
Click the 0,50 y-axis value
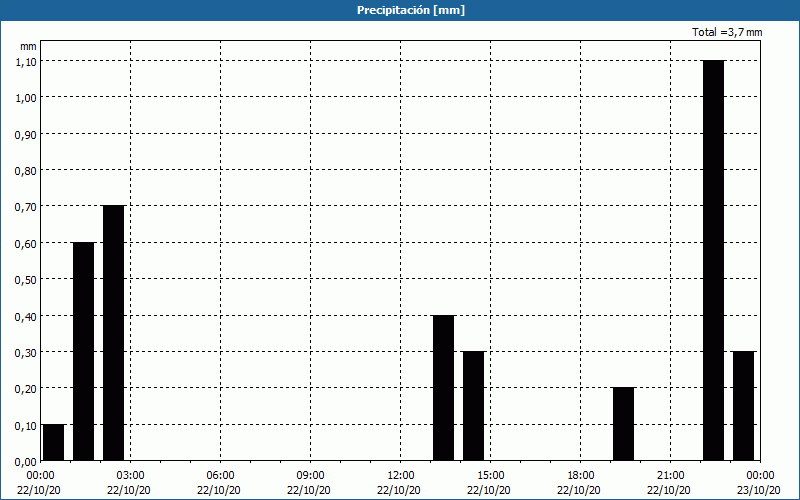[x=26, y=280]
